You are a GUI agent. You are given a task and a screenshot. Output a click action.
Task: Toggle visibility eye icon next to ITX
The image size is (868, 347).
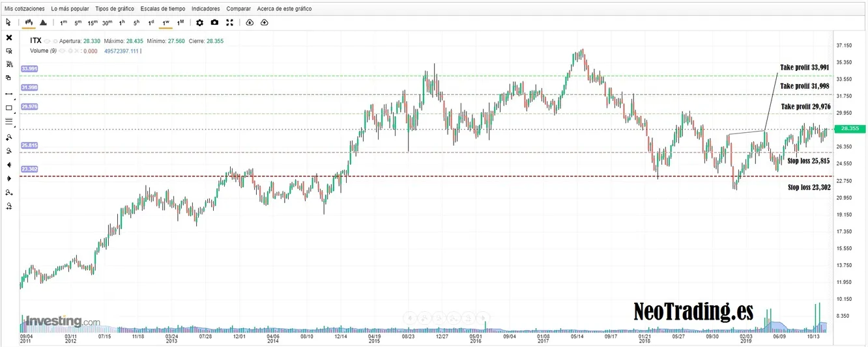pyautogui.click(x=48, y=40)
